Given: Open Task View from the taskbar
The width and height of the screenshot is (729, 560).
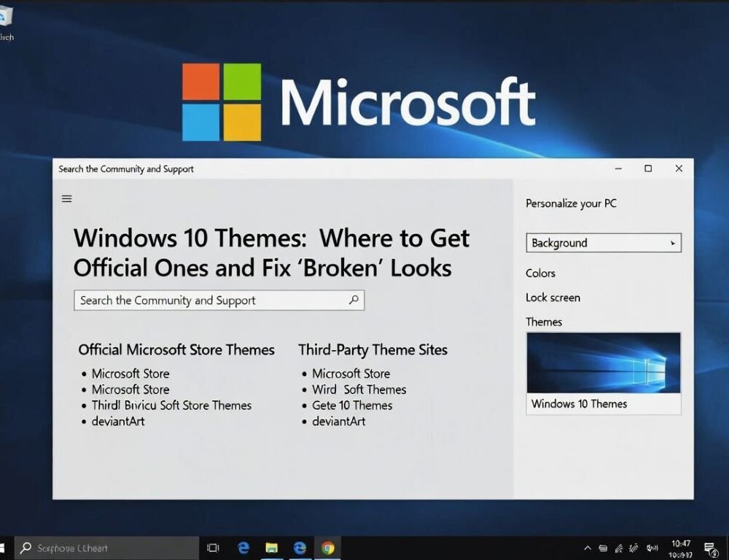Looking at the screenshot, I should (213, 548).
